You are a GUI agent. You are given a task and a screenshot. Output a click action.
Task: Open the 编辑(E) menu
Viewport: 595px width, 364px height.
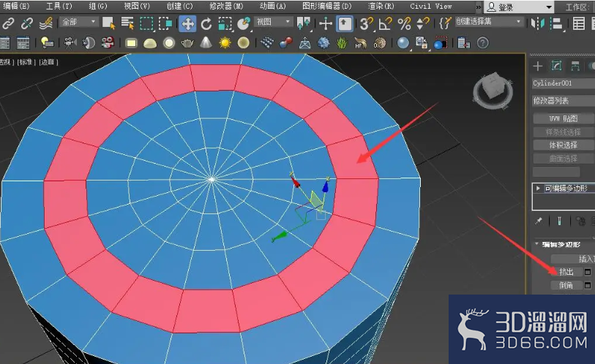(x=16, y=6)
